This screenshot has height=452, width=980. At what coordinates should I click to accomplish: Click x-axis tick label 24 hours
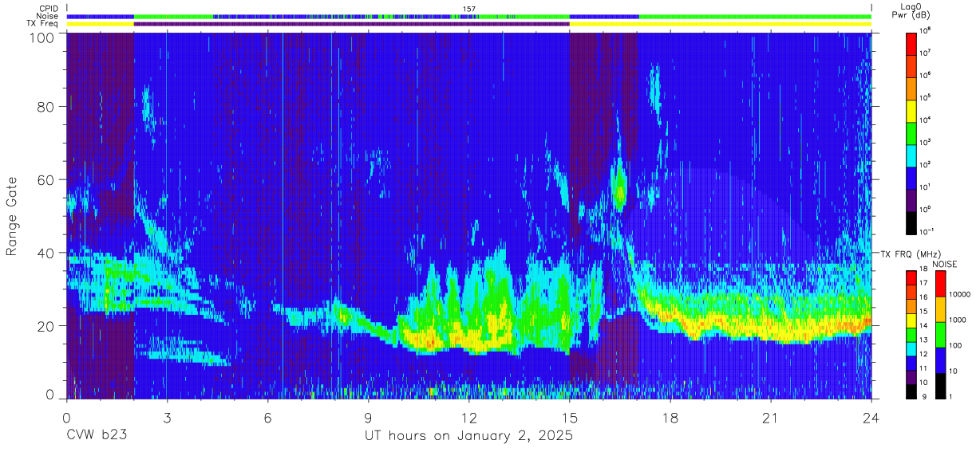pos(871,419)
